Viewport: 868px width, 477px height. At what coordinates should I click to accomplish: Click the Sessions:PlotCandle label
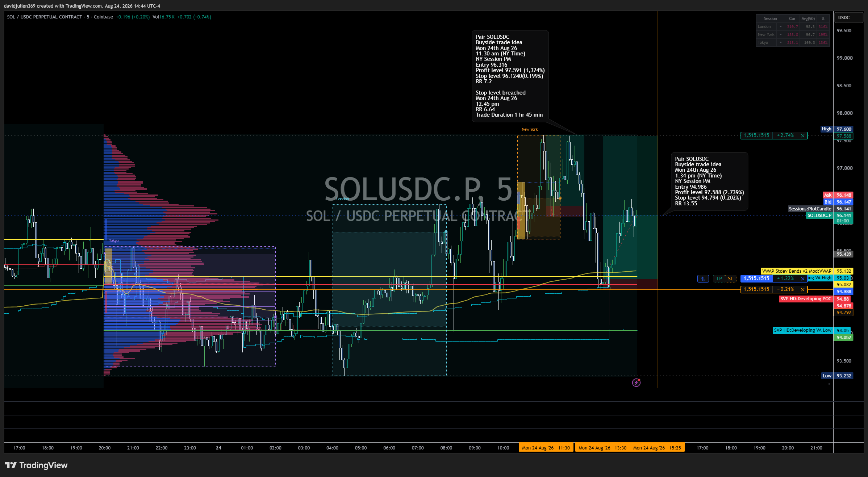810,209
